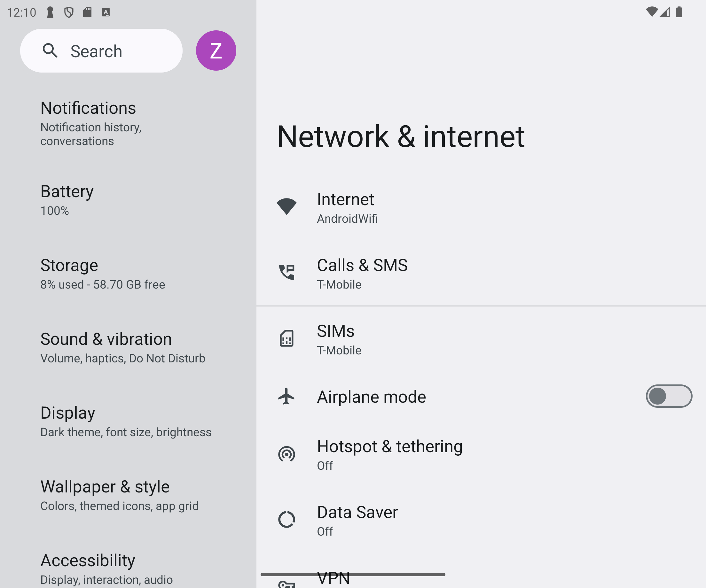Tap the Data Saver circle icon

coord(286,520)
